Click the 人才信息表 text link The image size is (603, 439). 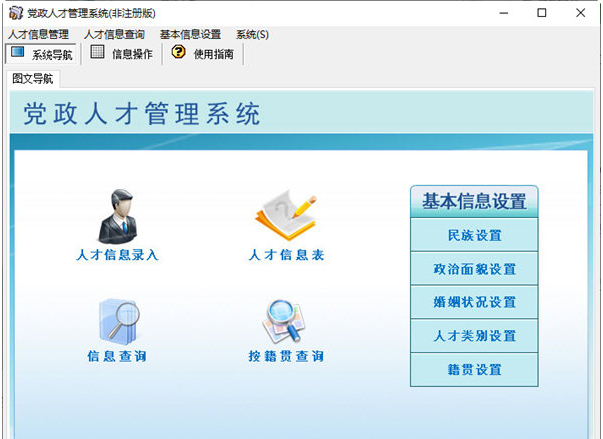pyautogui.click(x=287, y=255)
